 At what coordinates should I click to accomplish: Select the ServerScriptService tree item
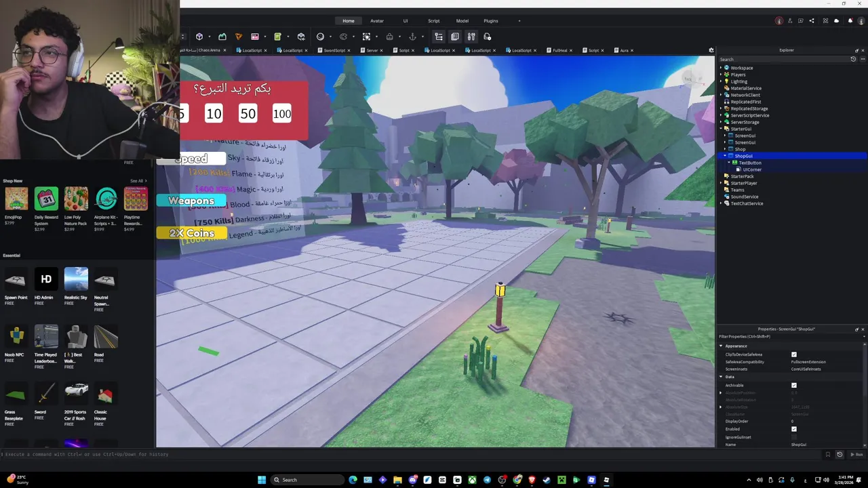(749, 115)
